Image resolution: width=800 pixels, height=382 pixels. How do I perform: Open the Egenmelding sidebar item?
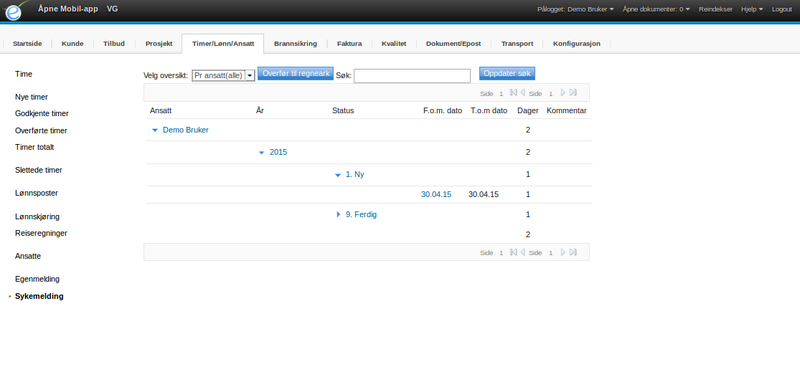(x=37, y=279)
